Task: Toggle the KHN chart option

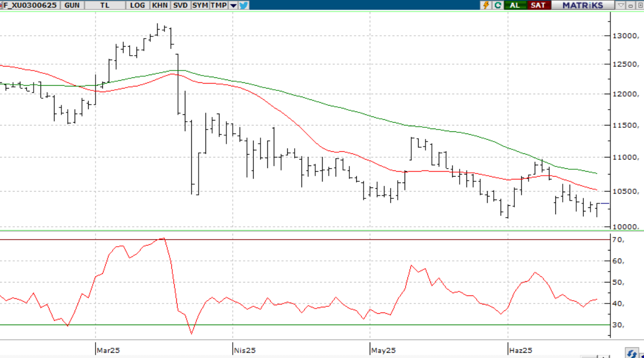Action: point(160,5)
